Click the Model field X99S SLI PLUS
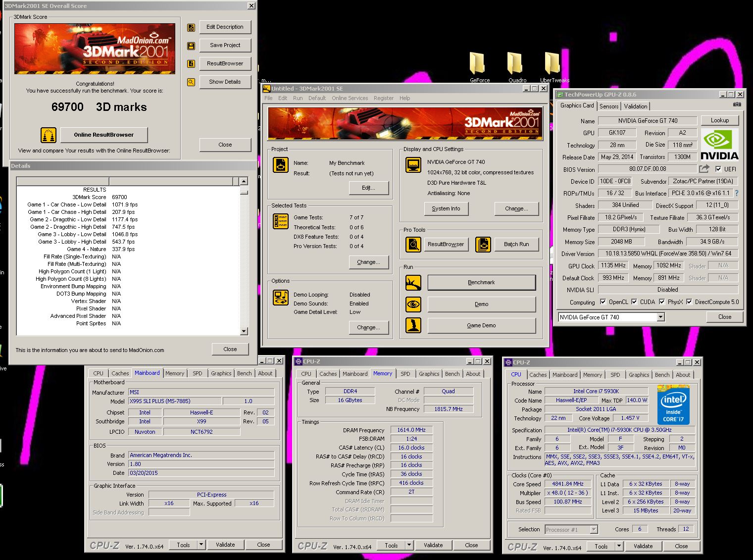 click(x=174, y=401)
